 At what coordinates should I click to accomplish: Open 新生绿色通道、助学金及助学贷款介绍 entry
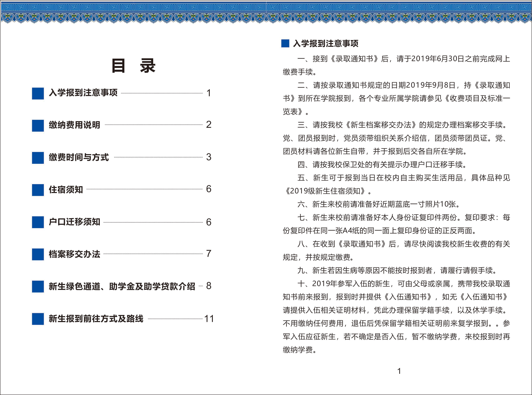[122, 286]
